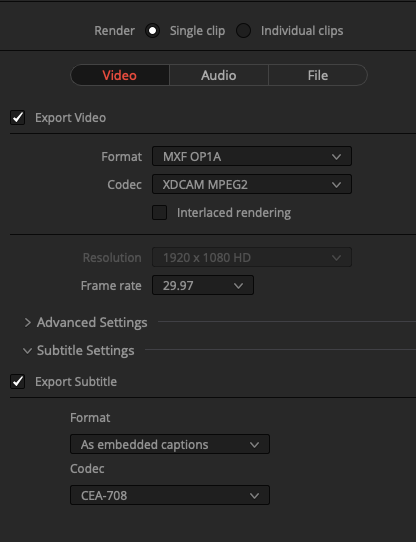Select the Individual clips render option
Viewport: 416px width, 542px height.
(x=243, y=31)
